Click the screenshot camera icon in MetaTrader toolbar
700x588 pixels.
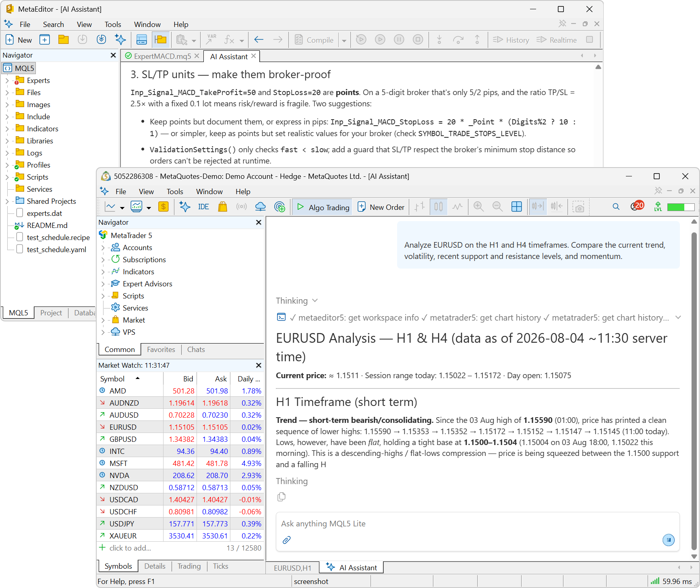click(579, 207)
